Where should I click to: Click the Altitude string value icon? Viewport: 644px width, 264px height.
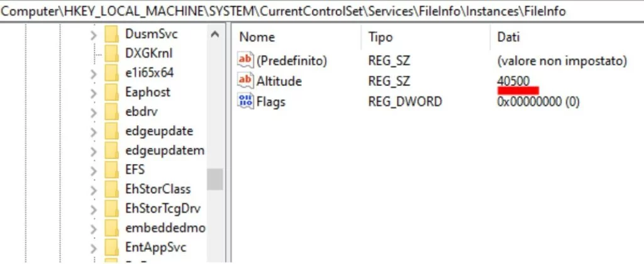click(245, 81)
